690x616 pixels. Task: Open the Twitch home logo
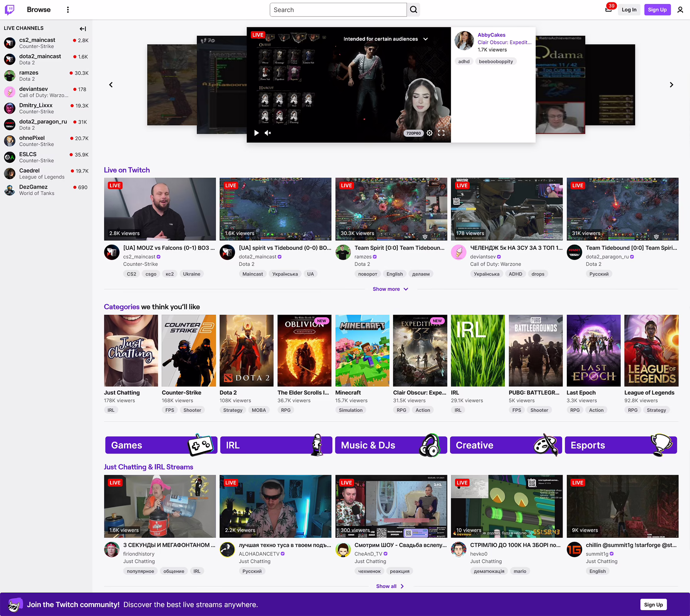[10, 10]
